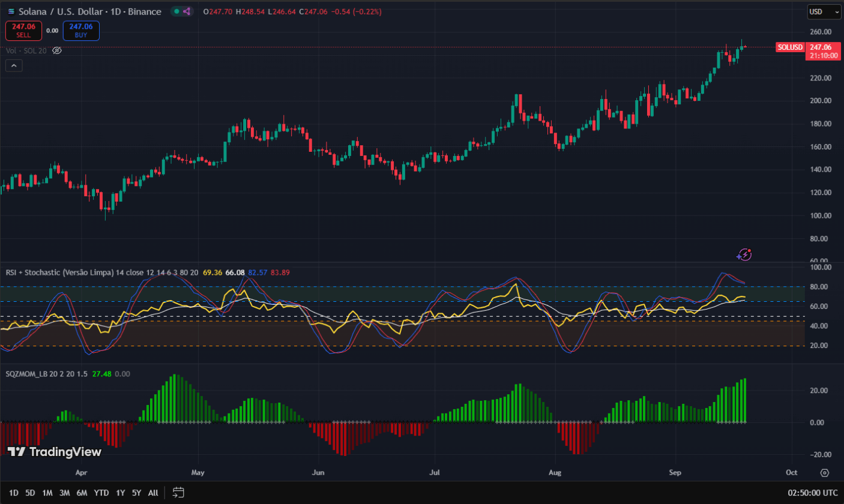Click the 80.00 RSI axis label
The width and height of the screenshot is (844, 504).
(x=820, y=287)
